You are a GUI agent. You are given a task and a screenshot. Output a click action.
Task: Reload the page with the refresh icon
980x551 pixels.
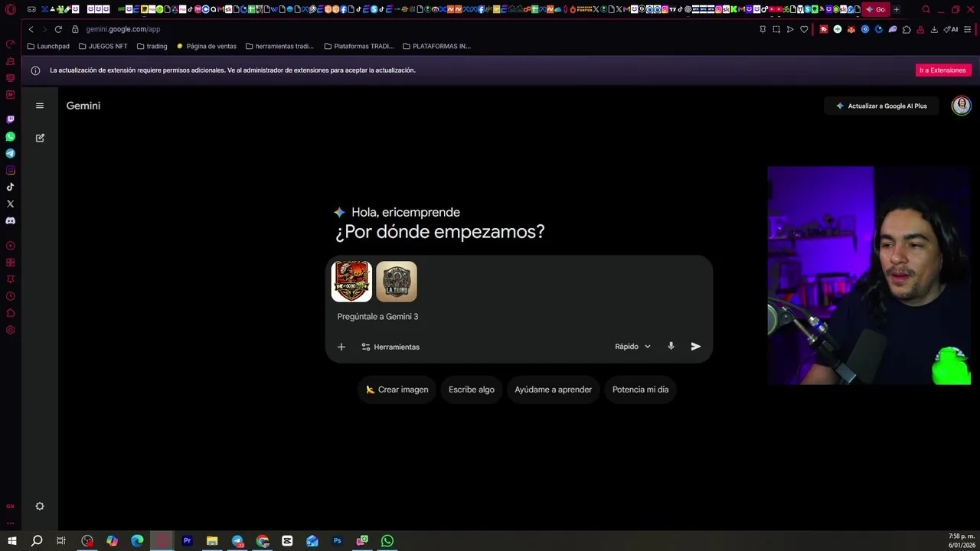58,29
